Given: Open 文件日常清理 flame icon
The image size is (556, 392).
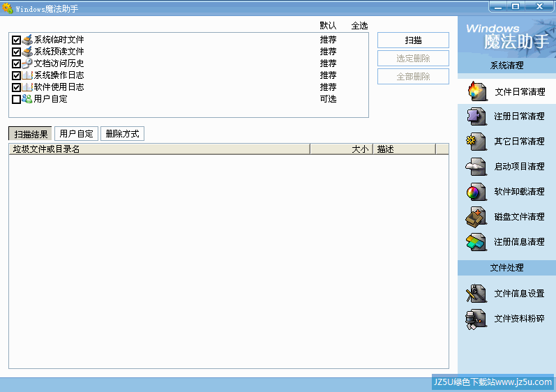Looking at the screenshot, I should [x=476, y=91].
